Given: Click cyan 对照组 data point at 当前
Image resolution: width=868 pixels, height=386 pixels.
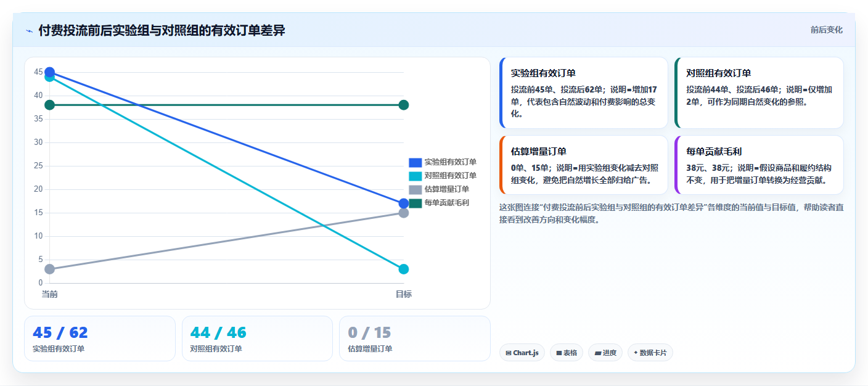Looking at the screenshot, I should coord(50,77).
